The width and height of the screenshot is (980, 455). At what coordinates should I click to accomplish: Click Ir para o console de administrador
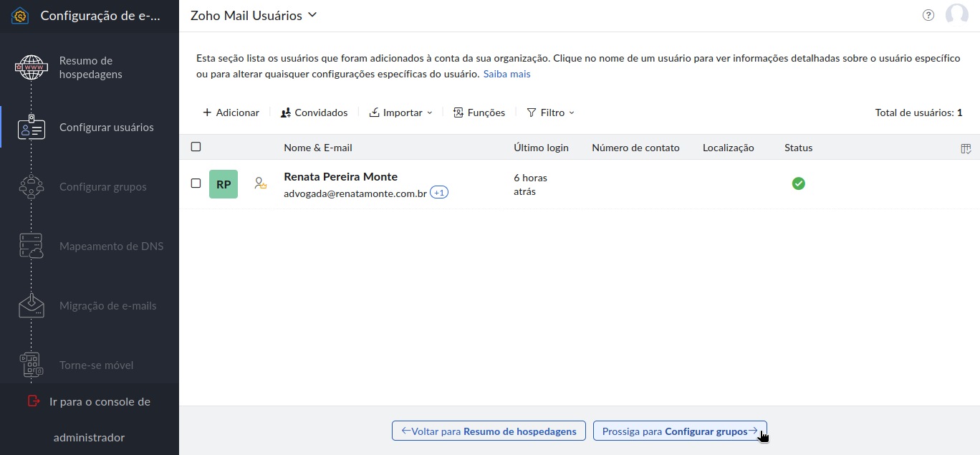coord(90,419)
